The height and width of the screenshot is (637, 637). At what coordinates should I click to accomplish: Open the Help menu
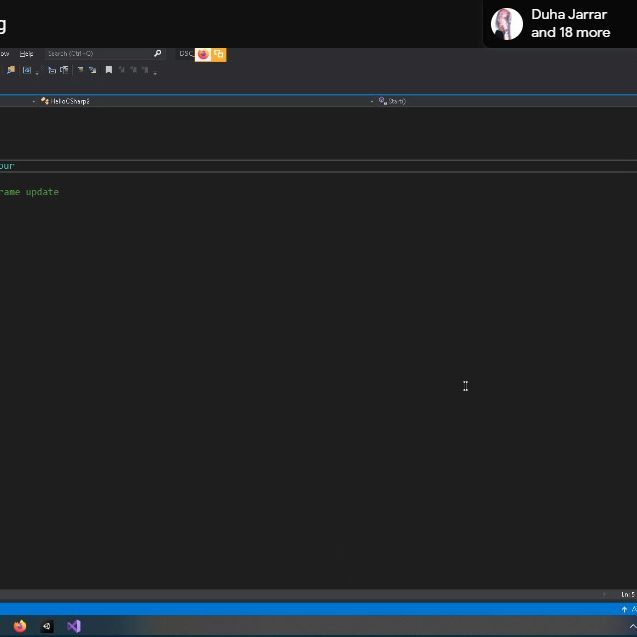pos(26,53)
